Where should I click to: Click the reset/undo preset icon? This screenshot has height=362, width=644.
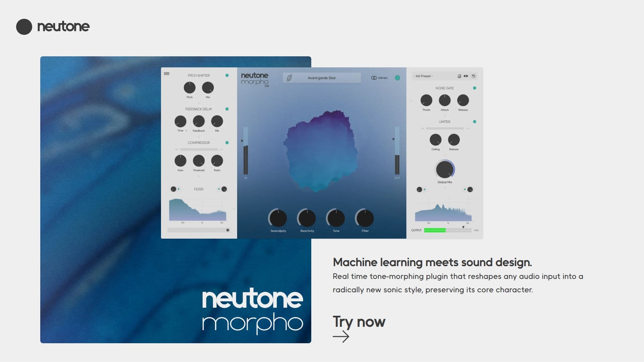(474, 76)
